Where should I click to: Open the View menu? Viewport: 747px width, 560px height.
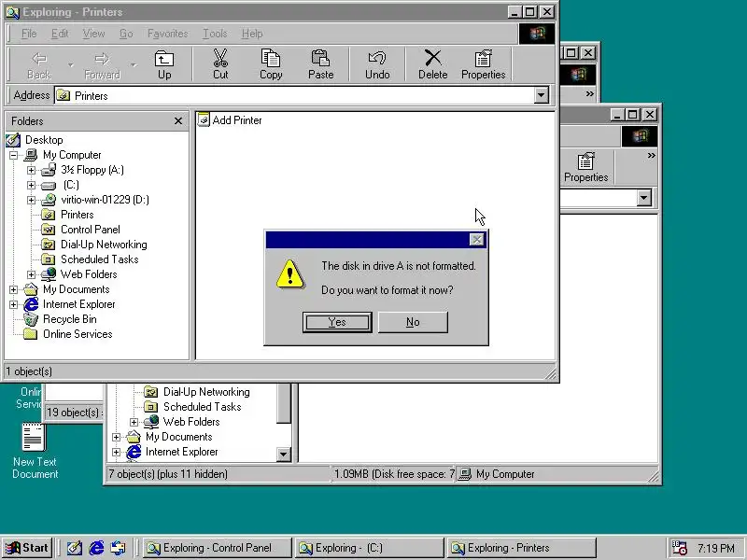pyautogui.click(x=93, y=34)
